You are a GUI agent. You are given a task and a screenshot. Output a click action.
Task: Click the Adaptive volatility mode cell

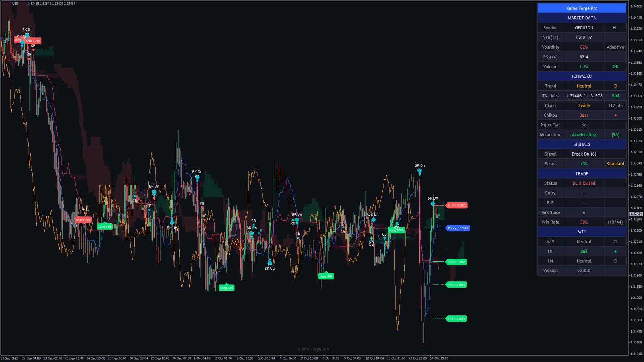coord(615,47)
